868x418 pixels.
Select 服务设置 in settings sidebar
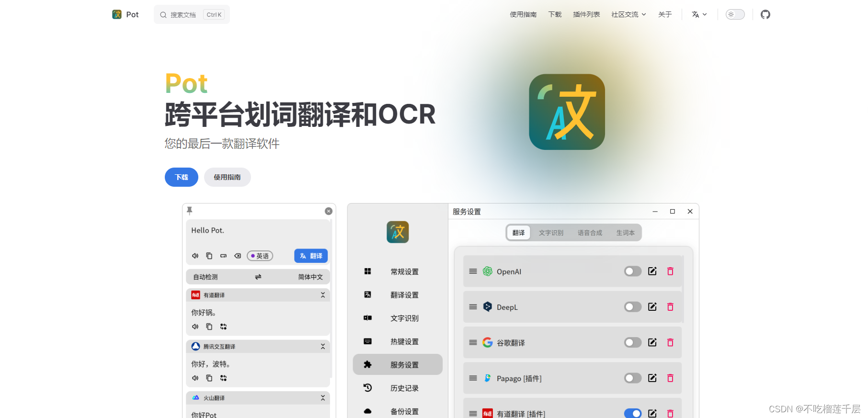point(398,364)
